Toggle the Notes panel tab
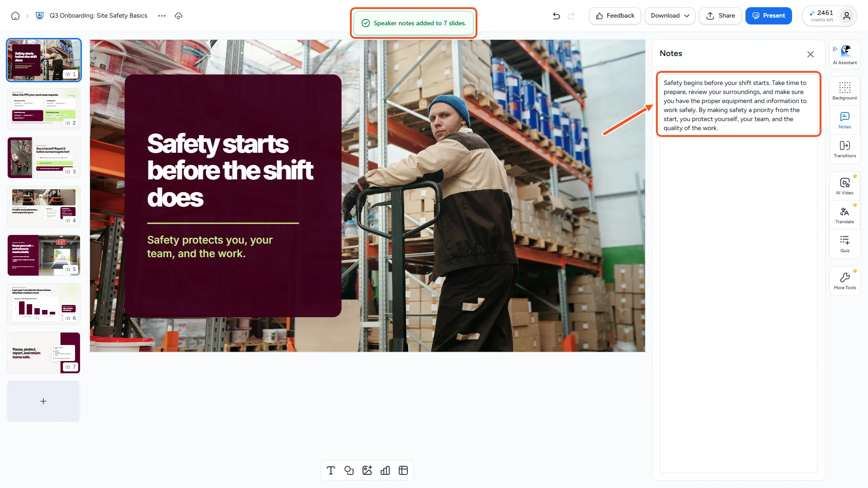Image resolution: width=868 pixels, height=488 pixels. coord(844,120)
